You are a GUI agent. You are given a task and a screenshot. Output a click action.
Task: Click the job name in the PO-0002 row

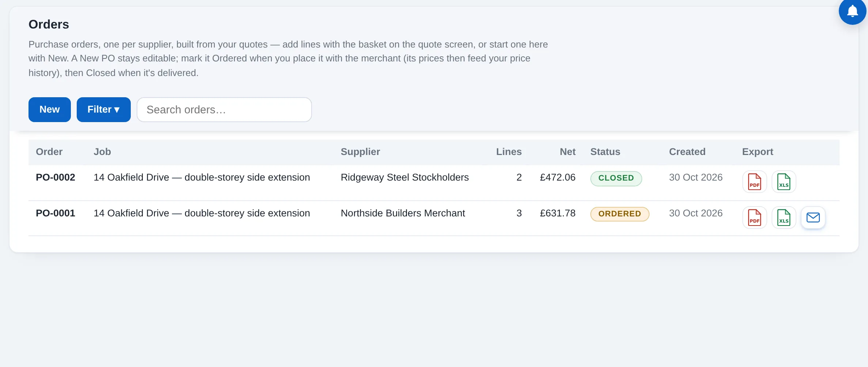tap(202, 177)
